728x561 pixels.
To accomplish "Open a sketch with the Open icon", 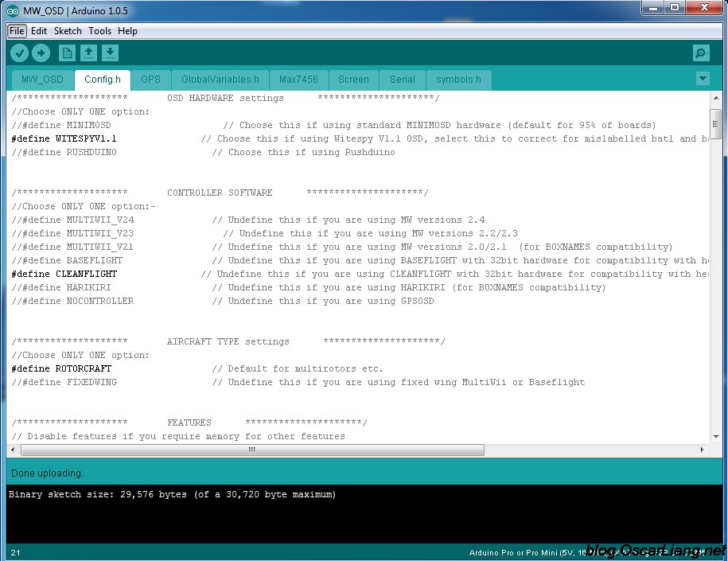I will [88, 53].
